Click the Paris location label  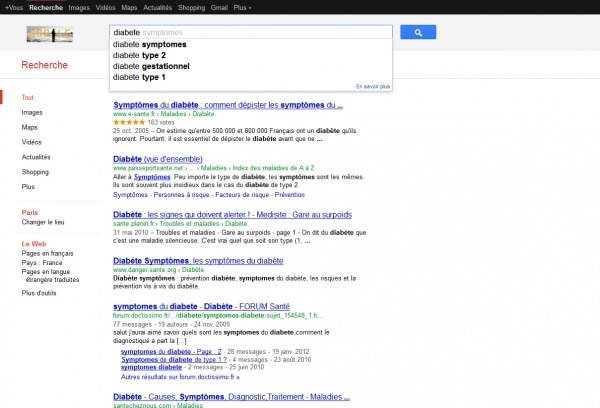click(x=29, y=212)
